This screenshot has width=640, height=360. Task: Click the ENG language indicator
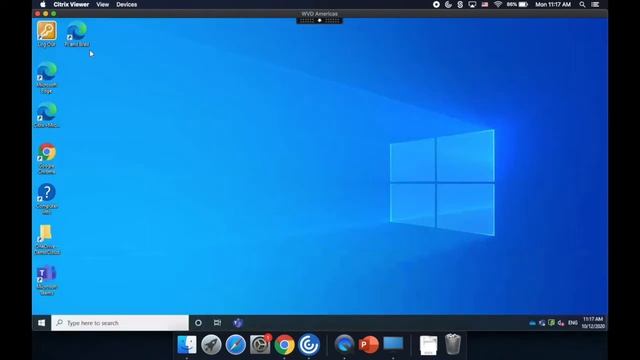pos(573,323)
